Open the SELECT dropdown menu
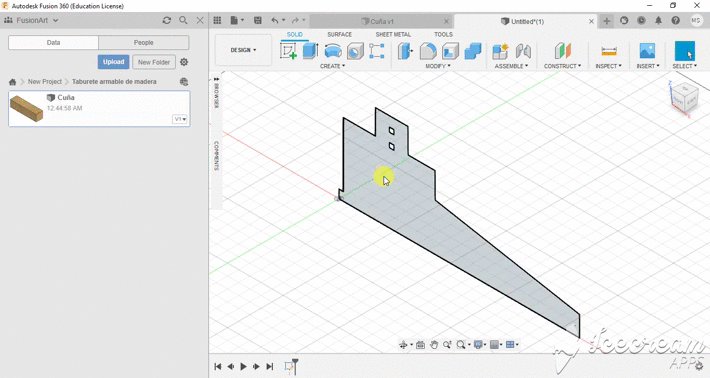The image size is (710, 378). (x=685, y=66)
